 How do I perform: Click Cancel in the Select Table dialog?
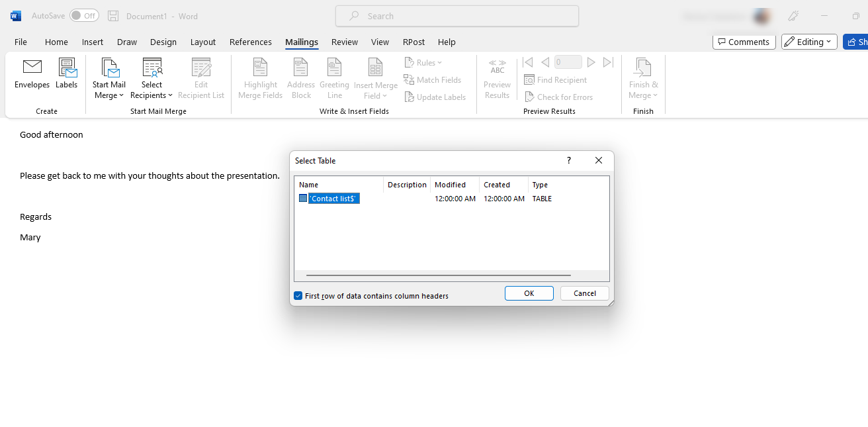[584, 293]
